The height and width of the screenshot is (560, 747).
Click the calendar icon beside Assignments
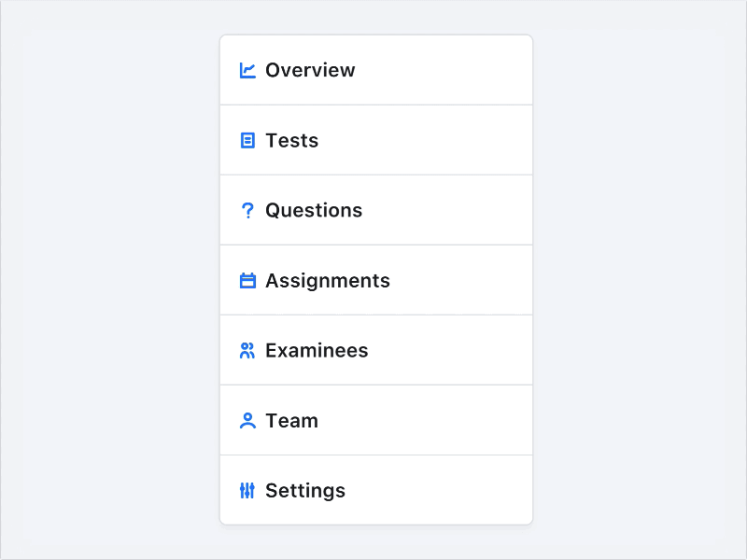tap(247, 281)
